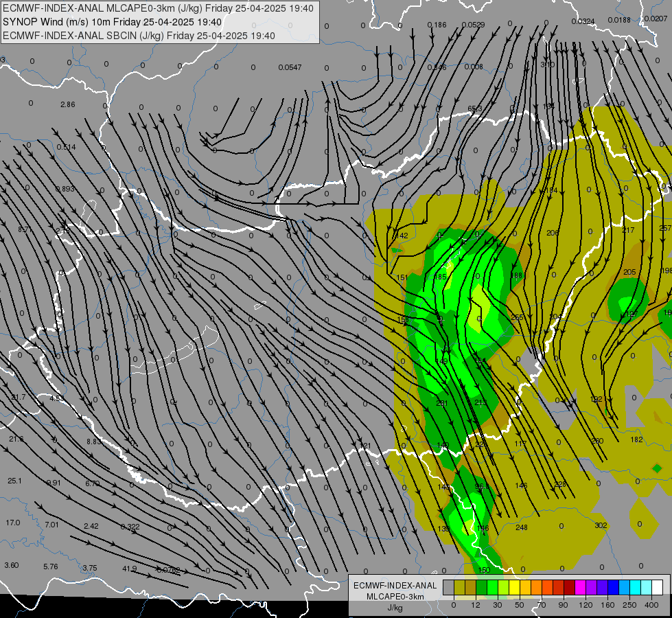Click the 'ECMWF-INDEX-ANAL SBCIN (J/kg)' title line
672x618 pixels.
coord(83,36)
